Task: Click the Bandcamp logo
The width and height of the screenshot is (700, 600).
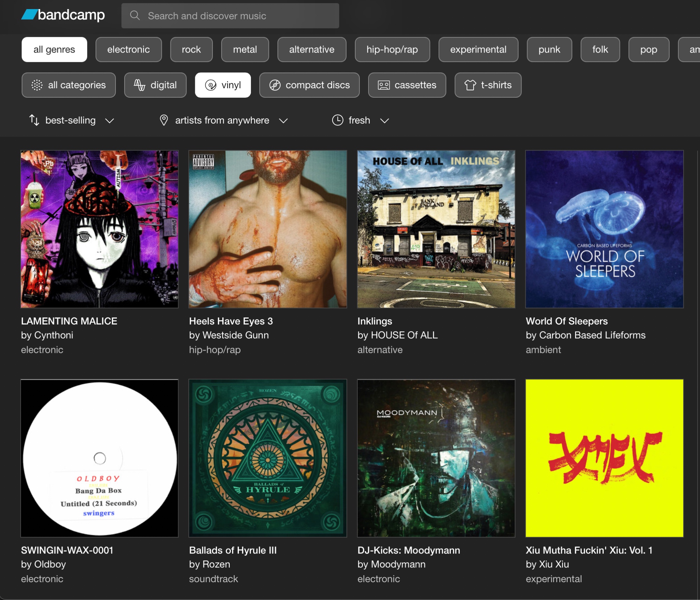Action: click(63, 15)
